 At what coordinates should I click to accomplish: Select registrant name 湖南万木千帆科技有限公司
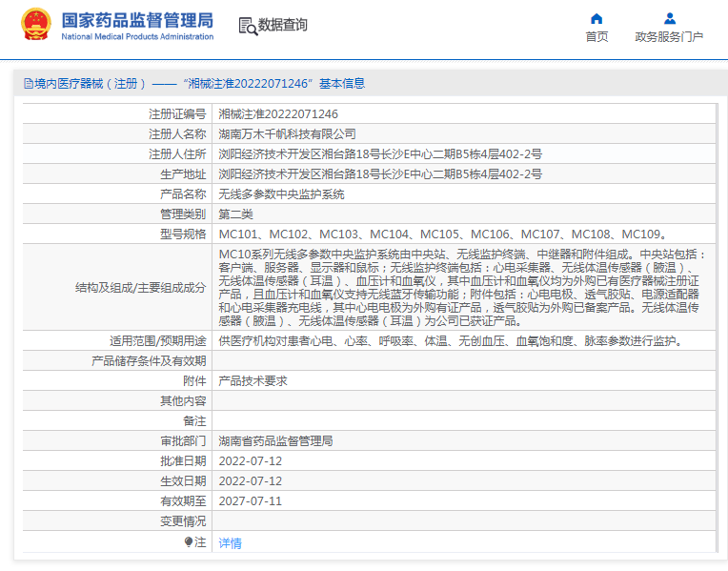tap(287, 134)
